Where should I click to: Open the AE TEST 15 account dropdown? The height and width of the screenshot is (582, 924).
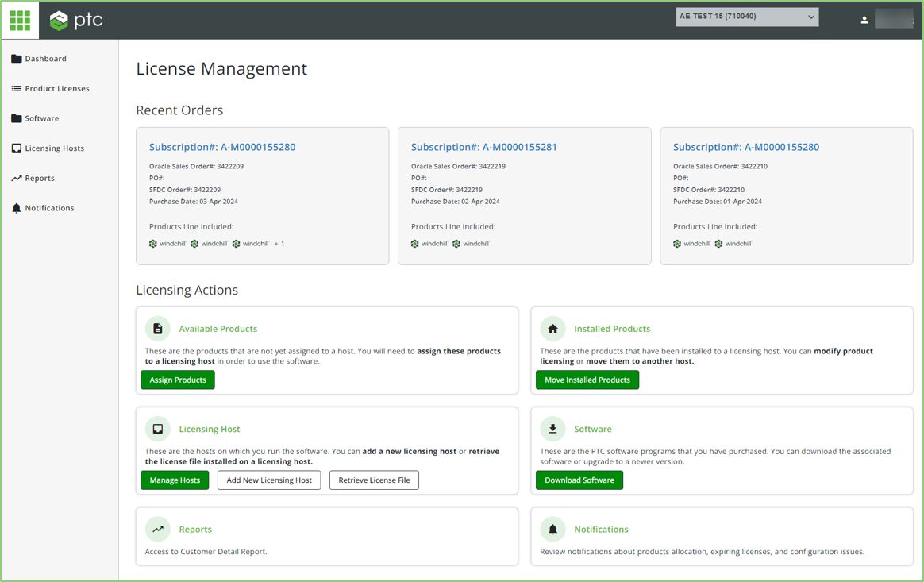pos(746,16)
